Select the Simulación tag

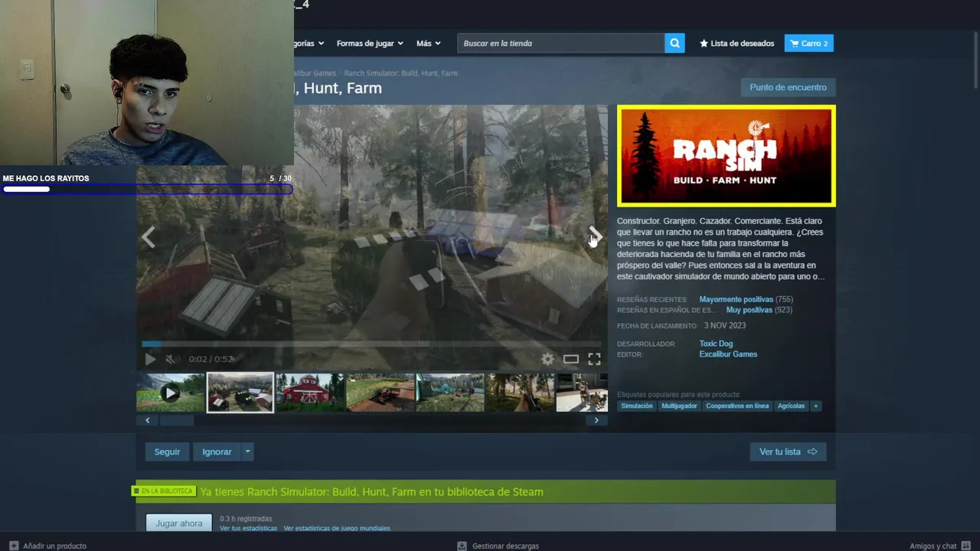[x=637, y=406]
